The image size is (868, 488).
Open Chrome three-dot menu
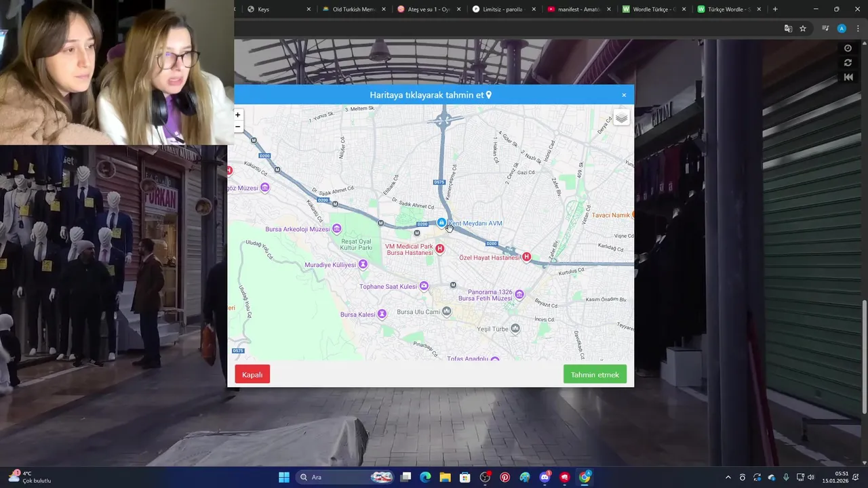click(858, 28)
